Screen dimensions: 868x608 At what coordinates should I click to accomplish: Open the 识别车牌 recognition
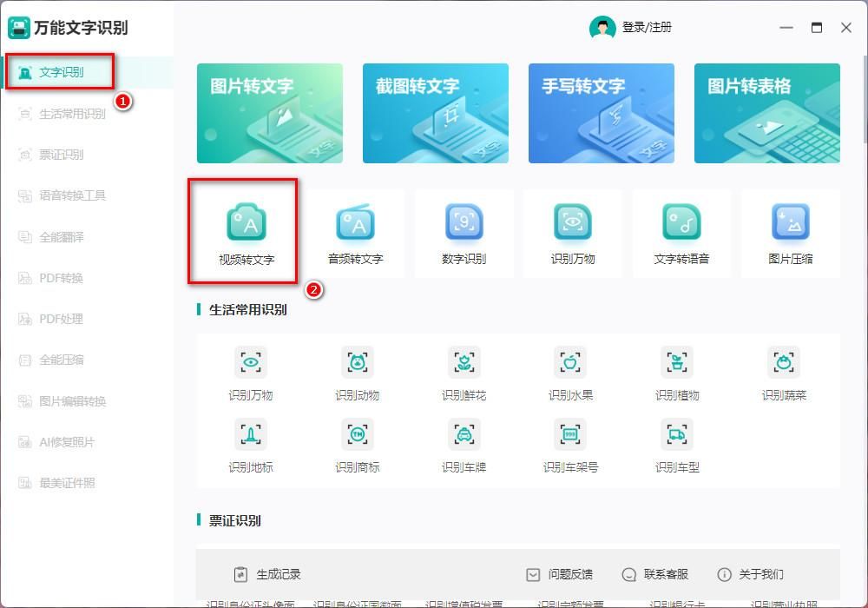point(464,446)
